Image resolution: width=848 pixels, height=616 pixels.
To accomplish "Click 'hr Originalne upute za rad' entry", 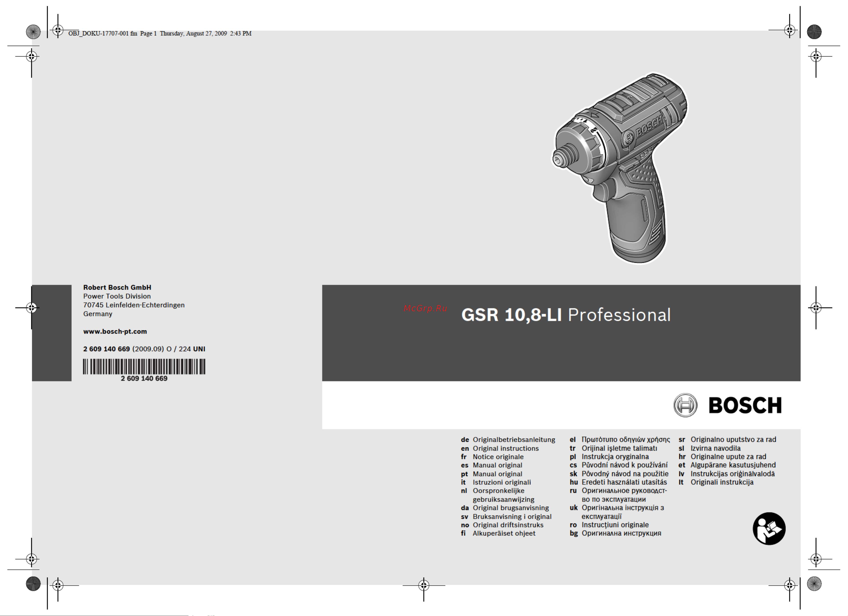I will click(x=722, y=457).
